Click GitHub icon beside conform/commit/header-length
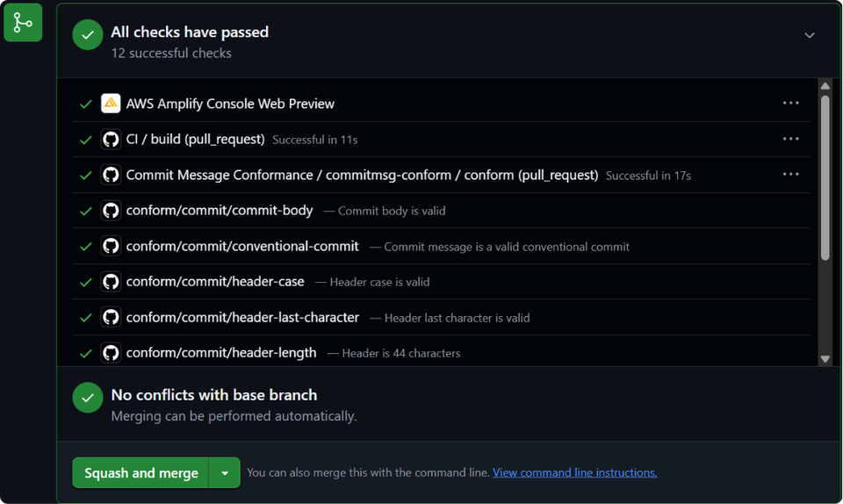Screen dimensions: 843x504 [x=111, y=353]
